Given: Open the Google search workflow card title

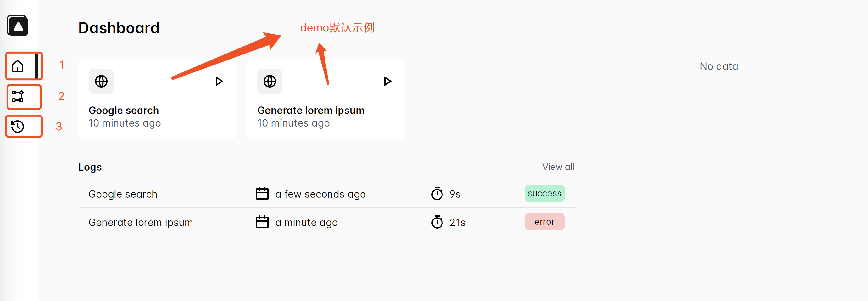Looking at the screenshot, I should [x=124, y=110].
